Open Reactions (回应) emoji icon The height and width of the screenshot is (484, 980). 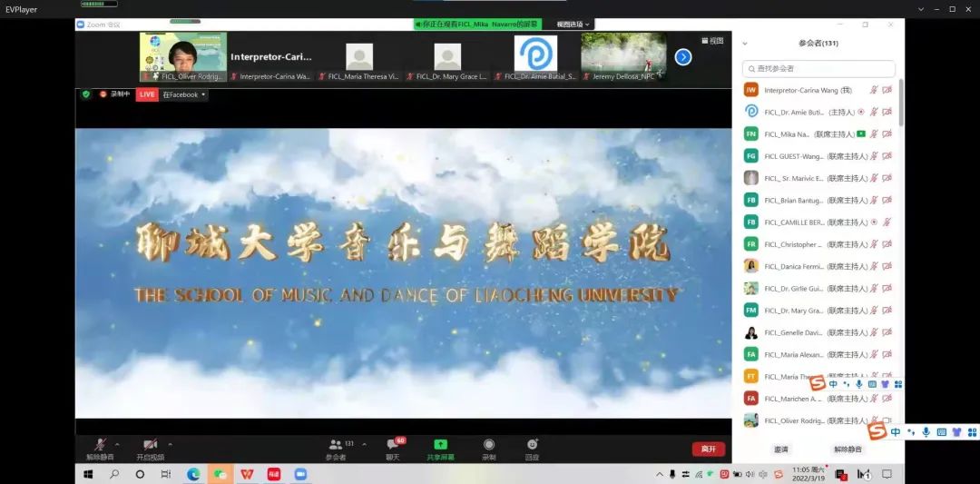tap(533, 445)
